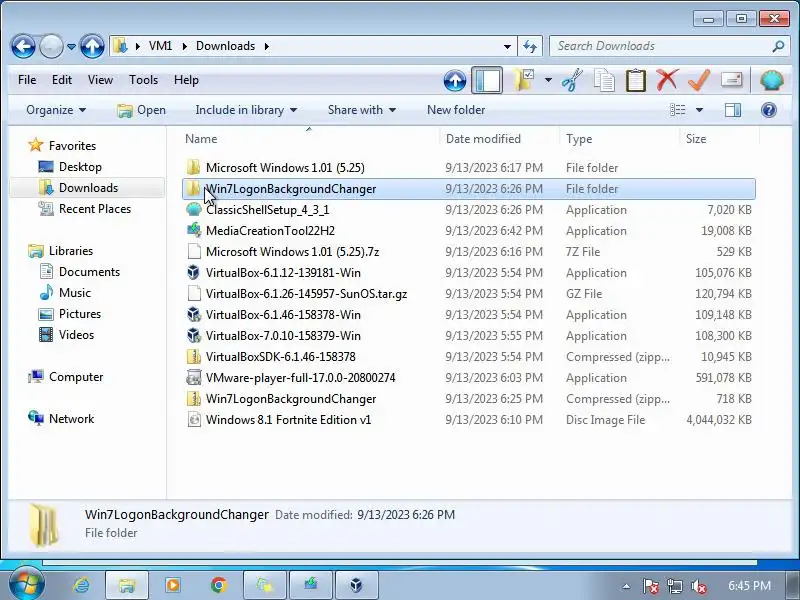
Task: Expand Include in library dropdown
Action: (x=246, y=110)
